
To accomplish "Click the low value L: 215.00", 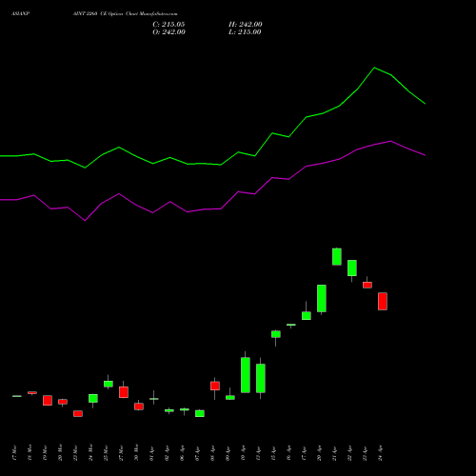I will [x=245, y=32].
